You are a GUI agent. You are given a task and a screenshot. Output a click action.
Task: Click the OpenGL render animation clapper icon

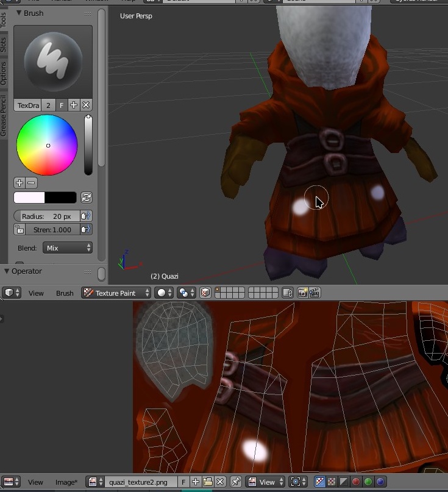tap(315, 293)
